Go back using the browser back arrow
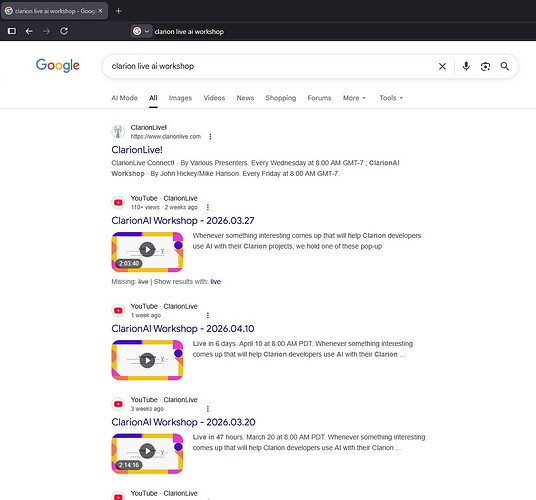The image size is (536, 500). pos(29,31)
